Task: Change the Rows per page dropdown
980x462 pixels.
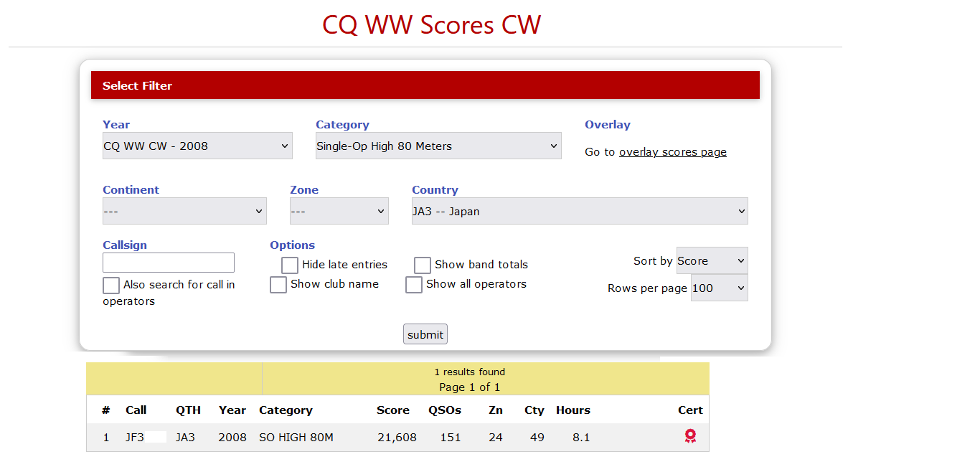Action: (x=719, y=288)
